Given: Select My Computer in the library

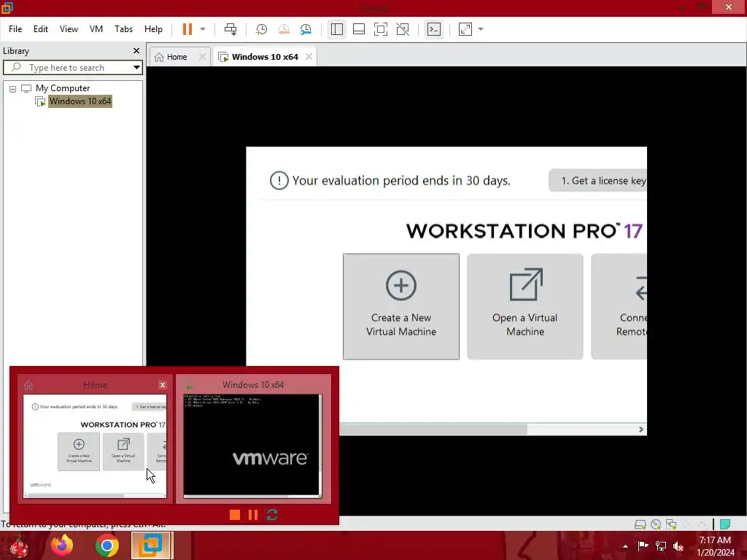Looking at the screenshot, I should click(x=63, y=88).
